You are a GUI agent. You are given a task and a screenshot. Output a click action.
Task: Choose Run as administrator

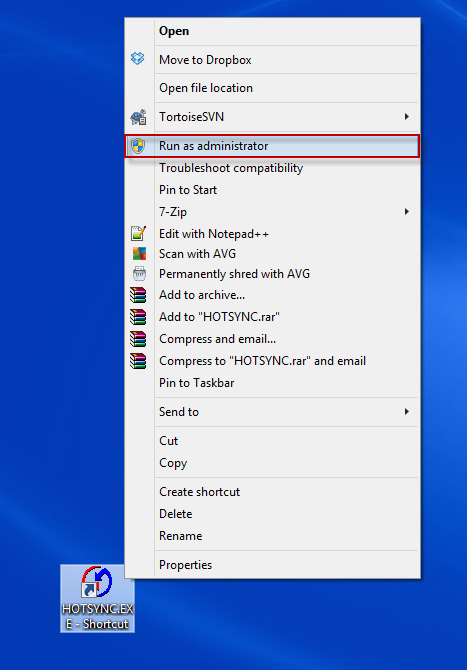click(272, 146)
